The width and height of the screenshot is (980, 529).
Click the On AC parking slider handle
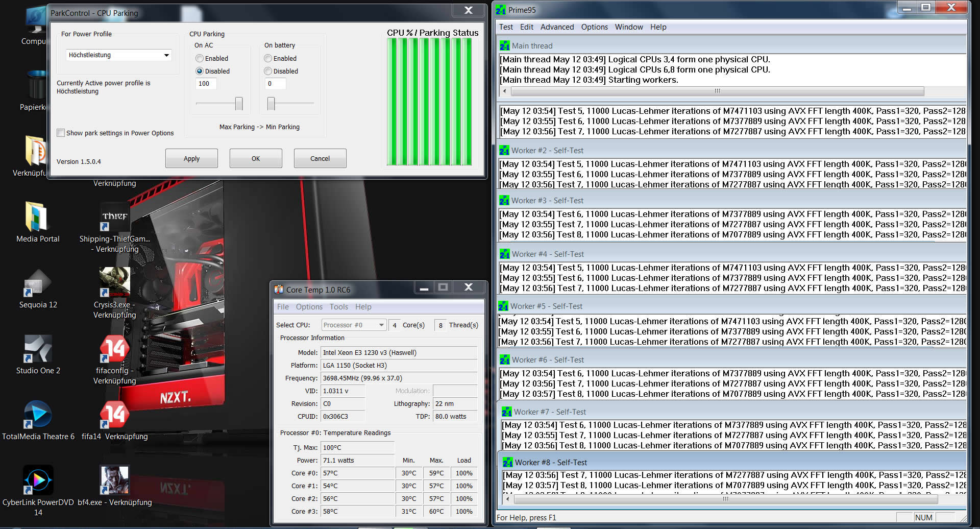click(x=239, y=104)
